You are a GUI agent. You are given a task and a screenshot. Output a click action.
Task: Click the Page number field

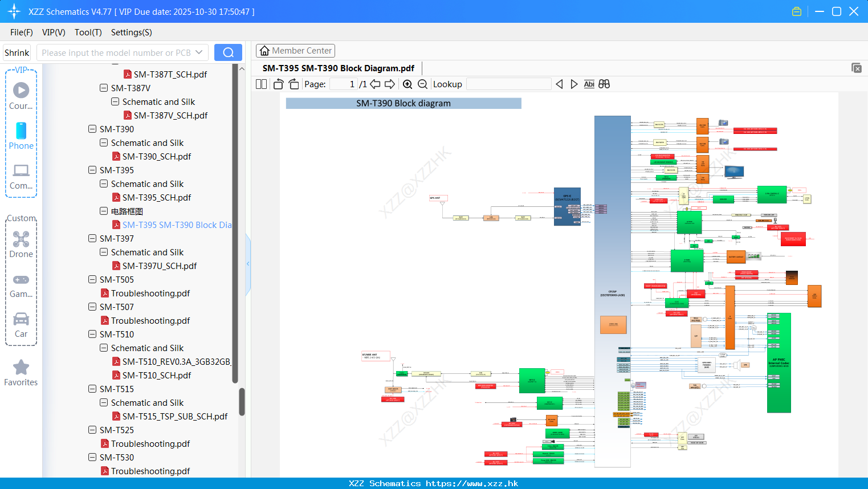click(343, 84)
